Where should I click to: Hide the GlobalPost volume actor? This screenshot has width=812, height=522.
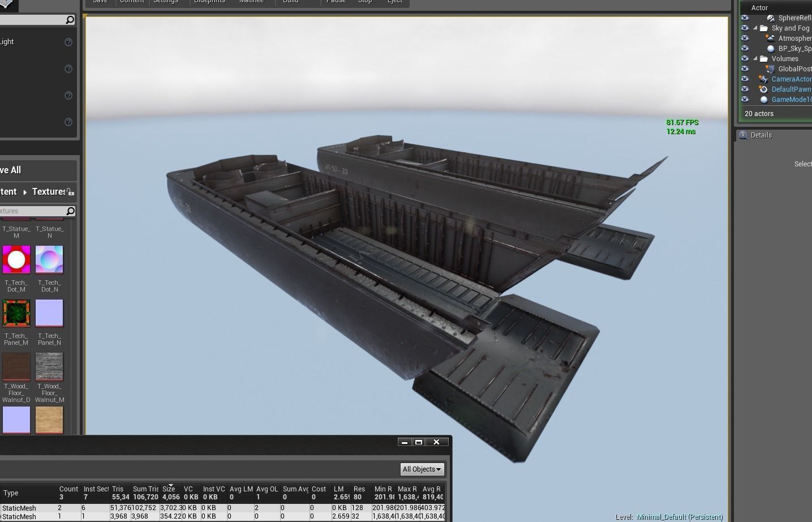745,69
